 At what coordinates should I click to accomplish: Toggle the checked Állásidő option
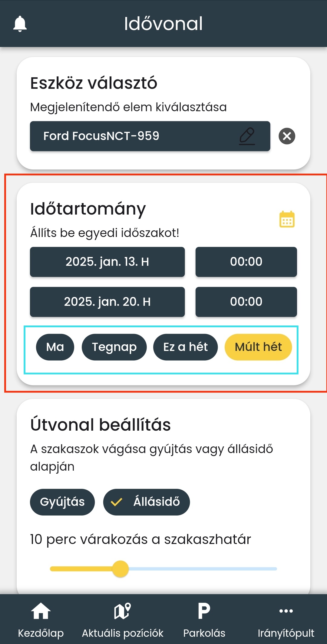pos(147,502)
